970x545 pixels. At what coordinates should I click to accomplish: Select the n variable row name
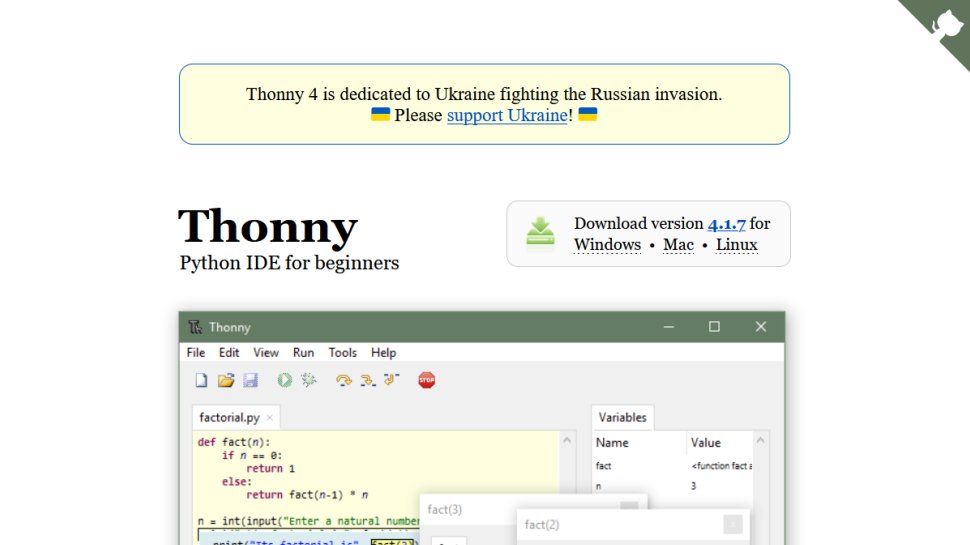598,486
